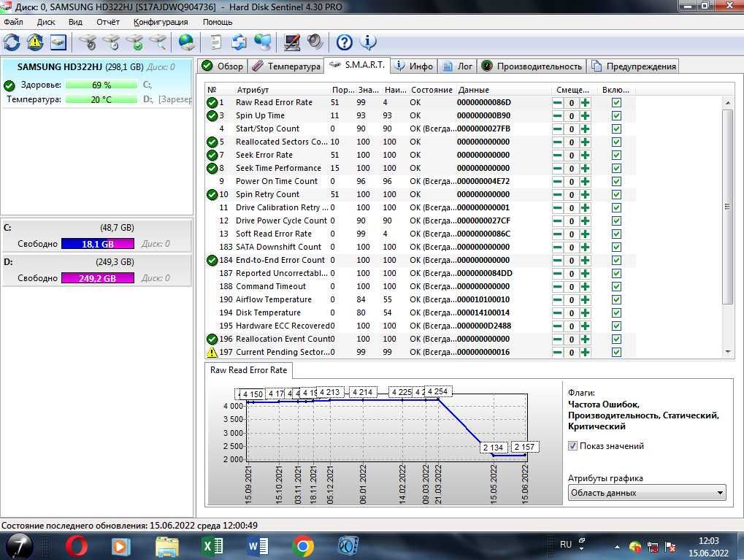The width and height of the screenshot is (744, 560).
Task: Click the disk test icon with gear
Action: (x=88, y=42)
